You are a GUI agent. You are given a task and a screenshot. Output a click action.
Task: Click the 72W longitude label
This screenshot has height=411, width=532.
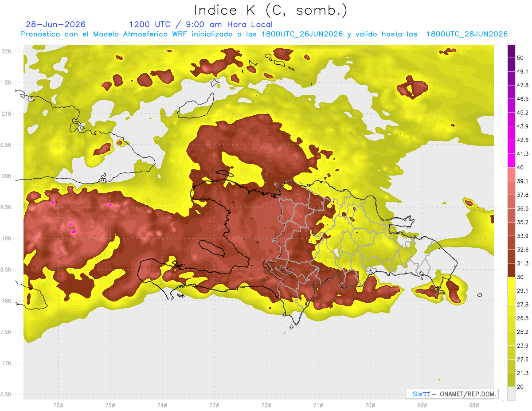[x=266, y=405]
